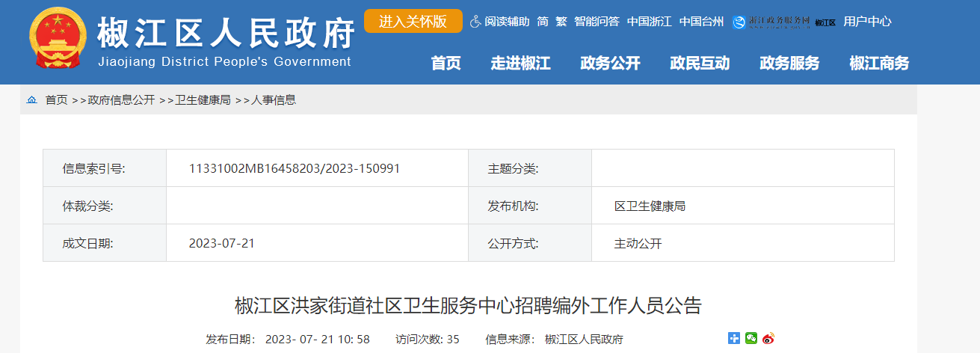
Task: Enter the 进入关怀版 care mode
Action: coord(413,21)
